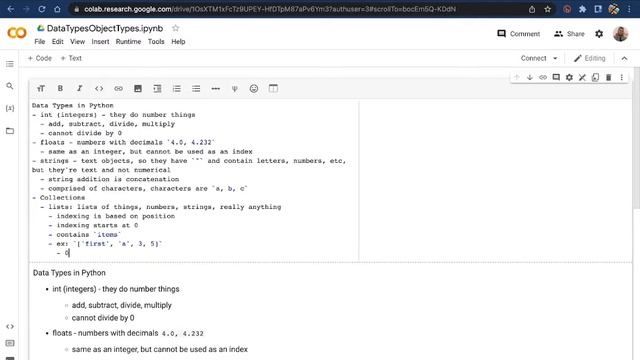
Task: Open the user account avatar
Action: point(620,34)
